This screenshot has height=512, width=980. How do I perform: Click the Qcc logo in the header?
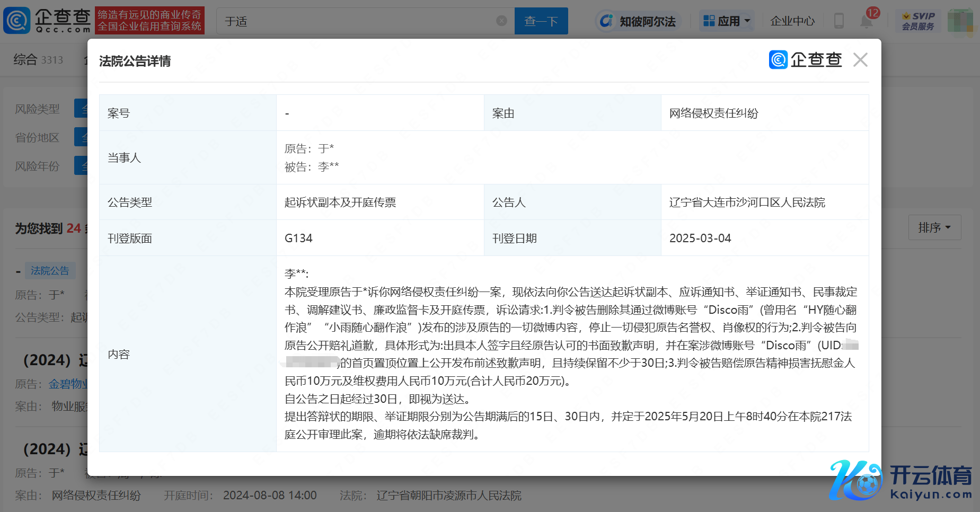point(47,21)
